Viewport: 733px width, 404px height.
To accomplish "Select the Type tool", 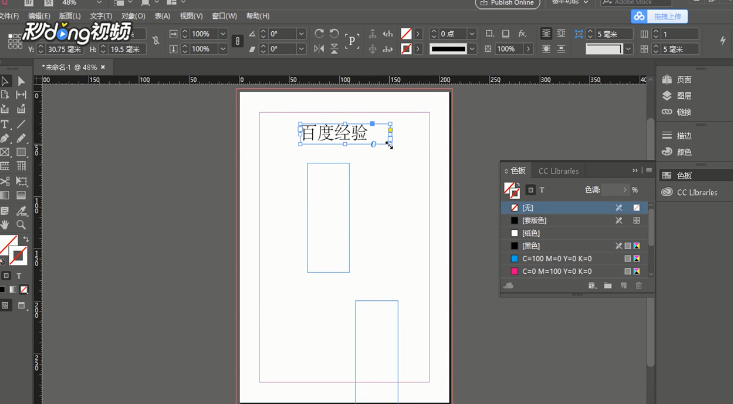I will [5, 124].
